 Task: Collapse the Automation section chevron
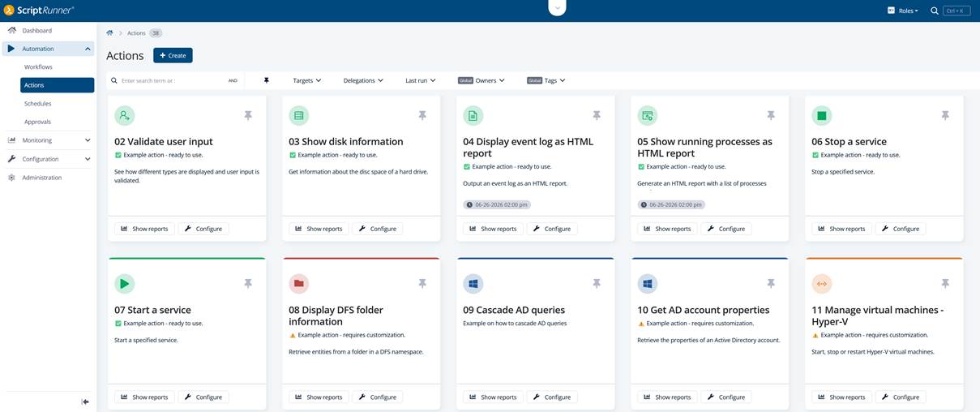88,49
